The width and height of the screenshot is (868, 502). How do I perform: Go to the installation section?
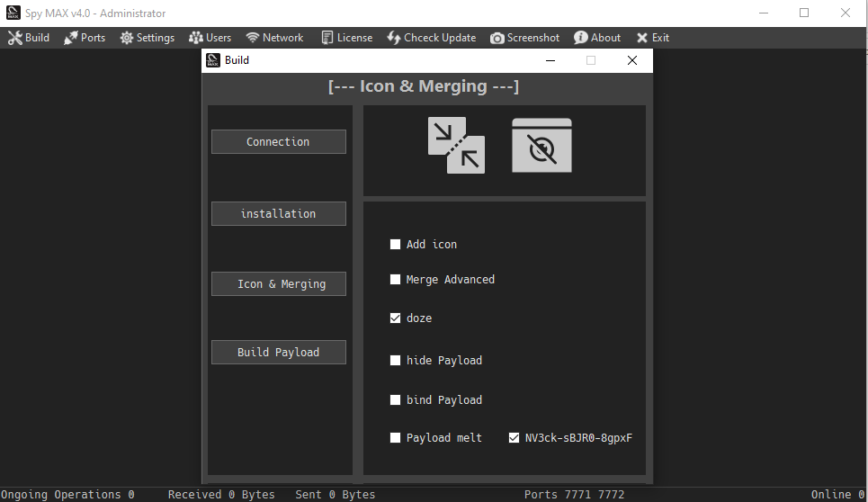coord(279,213)
